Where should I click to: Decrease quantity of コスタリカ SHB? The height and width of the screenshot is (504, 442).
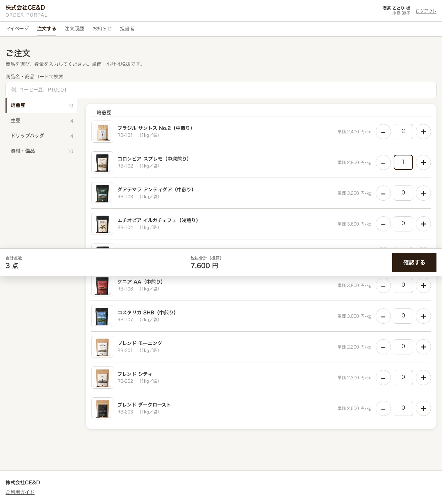383,316
